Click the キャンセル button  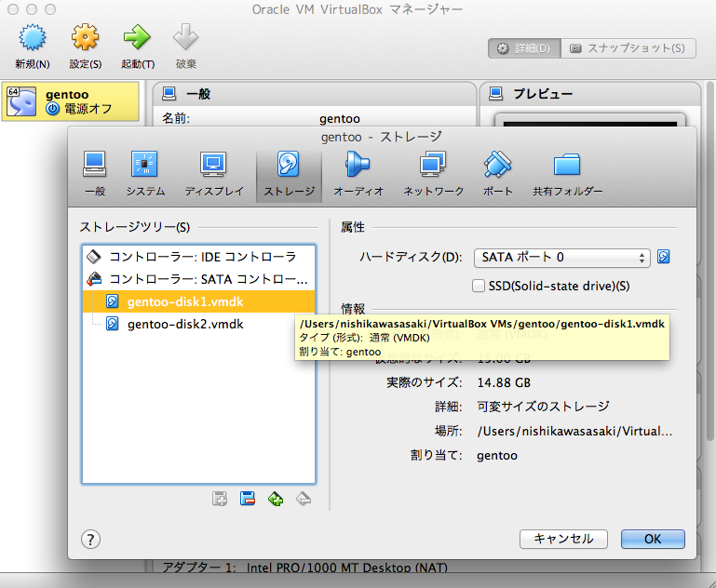tap(563, 540)
